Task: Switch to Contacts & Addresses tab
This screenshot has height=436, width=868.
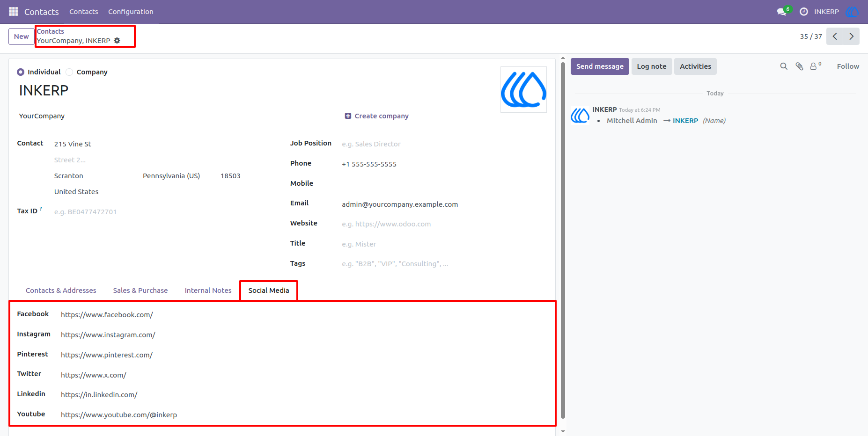Action: pos(61,291)
